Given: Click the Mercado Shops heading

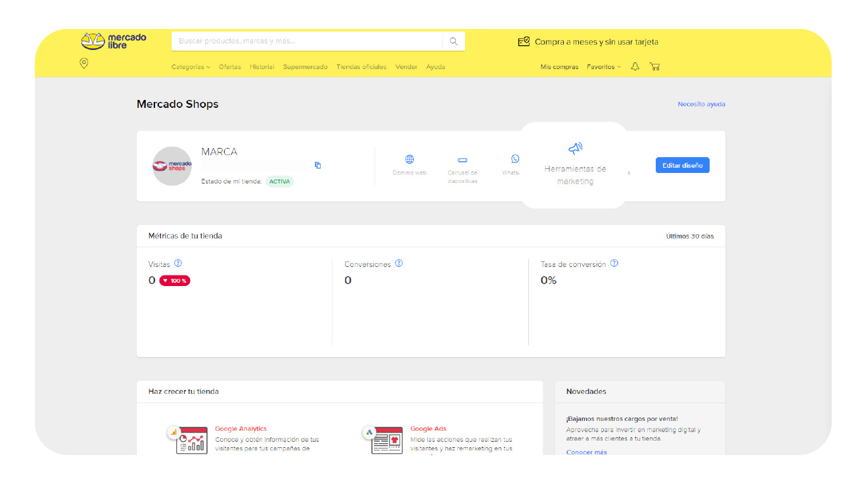Looking at the screenshot, I should coord(177,104).
